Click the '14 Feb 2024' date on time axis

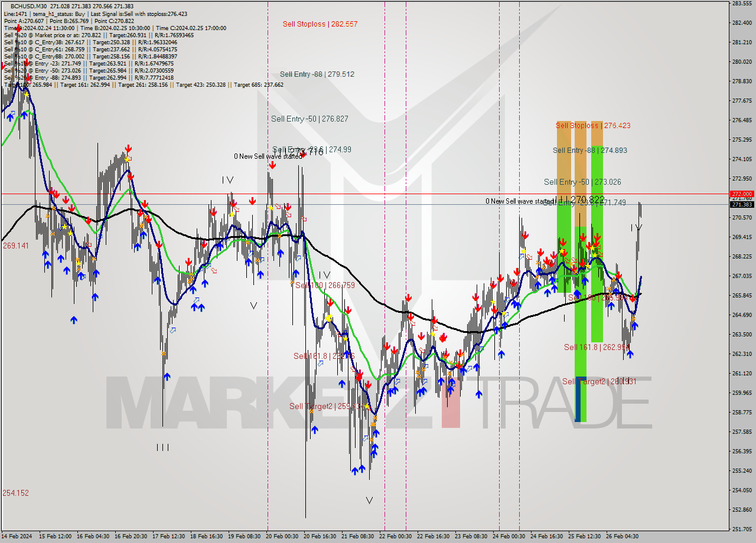point(16,537)
